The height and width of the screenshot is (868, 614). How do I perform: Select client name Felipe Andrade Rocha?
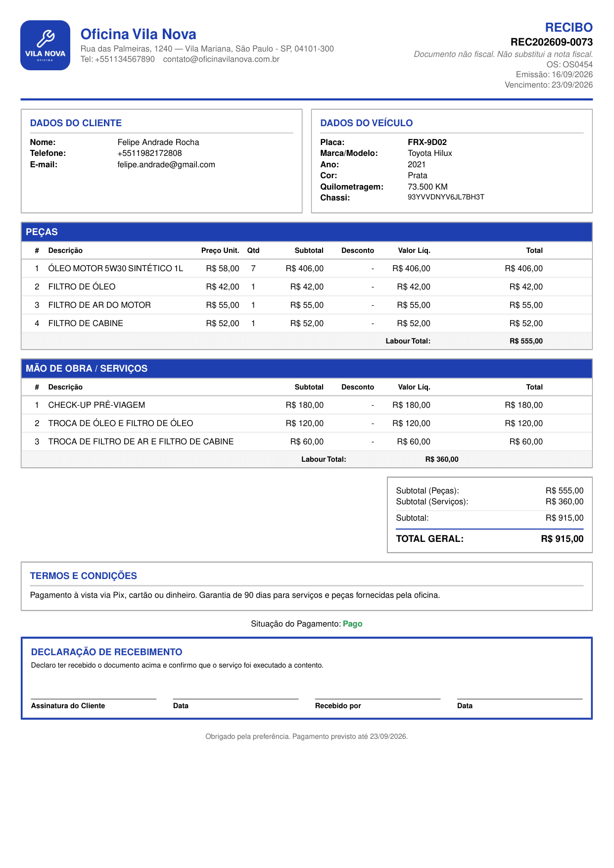[x=158, y=143]
